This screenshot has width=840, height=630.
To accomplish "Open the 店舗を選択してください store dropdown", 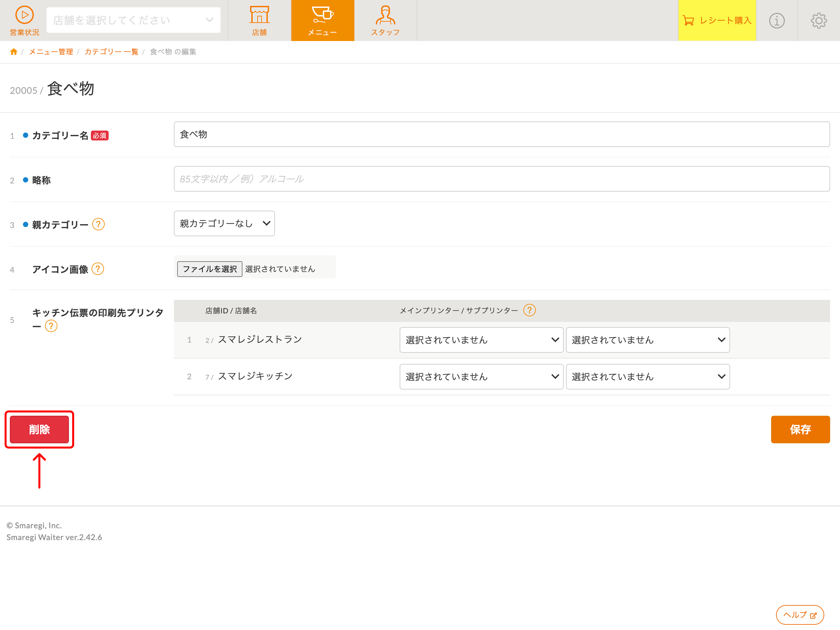I will click(x=133, y=20).
